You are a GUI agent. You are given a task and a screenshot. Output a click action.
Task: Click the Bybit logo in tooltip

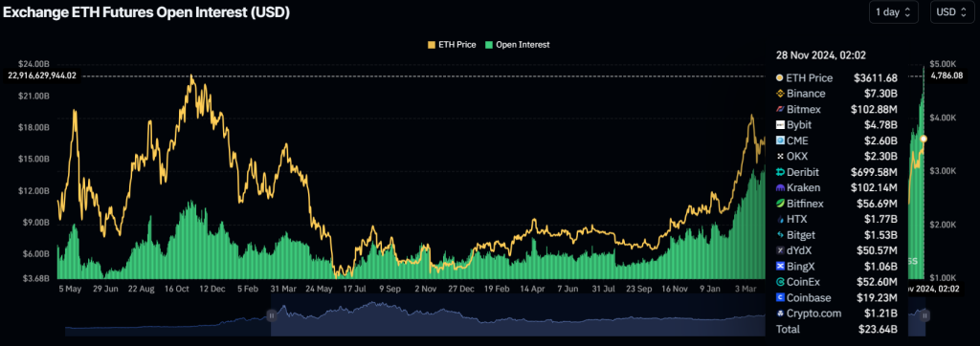pos(779,125)
